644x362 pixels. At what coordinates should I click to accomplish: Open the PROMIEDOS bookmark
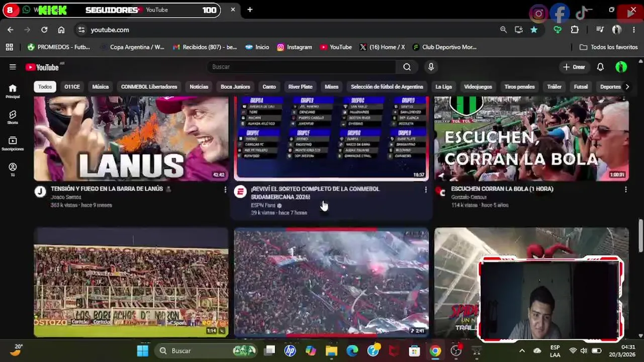tap(58, 47)
